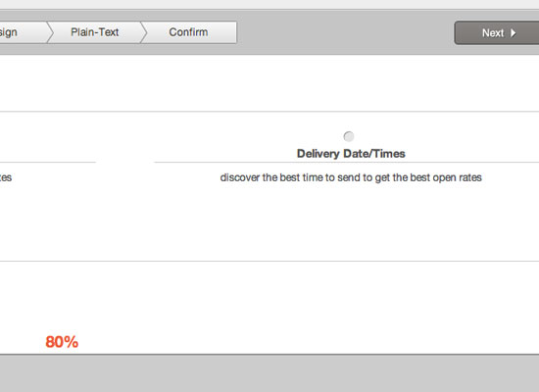Image resolution: width=539 pixels, height=392 pixels.
Task: Click the Next button
Action: pos(497,33)
